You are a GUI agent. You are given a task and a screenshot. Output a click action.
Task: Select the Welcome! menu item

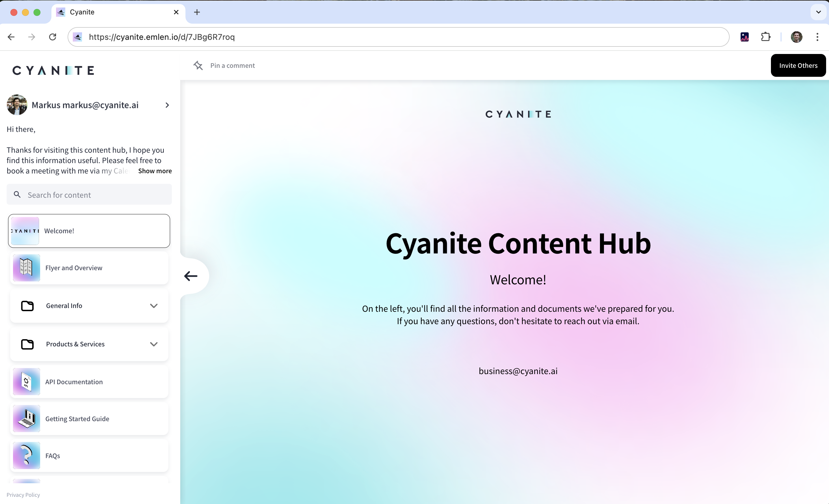pyautogui.click(x=89, y=231)
